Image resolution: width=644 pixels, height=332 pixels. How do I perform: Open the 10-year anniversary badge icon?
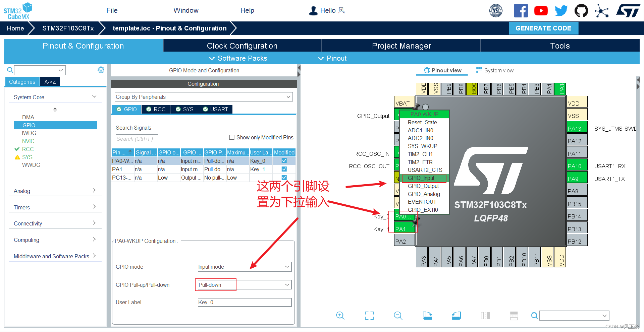pos(496,11)
